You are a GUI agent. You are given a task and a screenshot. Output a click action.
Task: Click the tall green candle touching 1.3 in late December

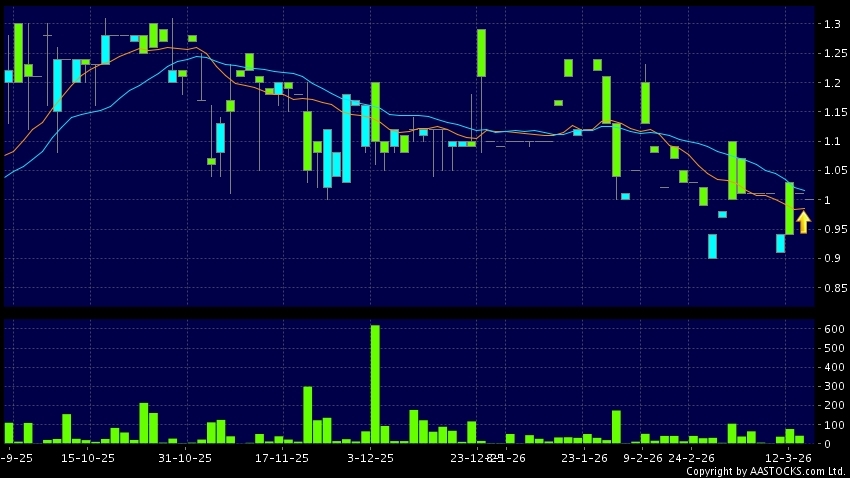click(x=481, y=53)
